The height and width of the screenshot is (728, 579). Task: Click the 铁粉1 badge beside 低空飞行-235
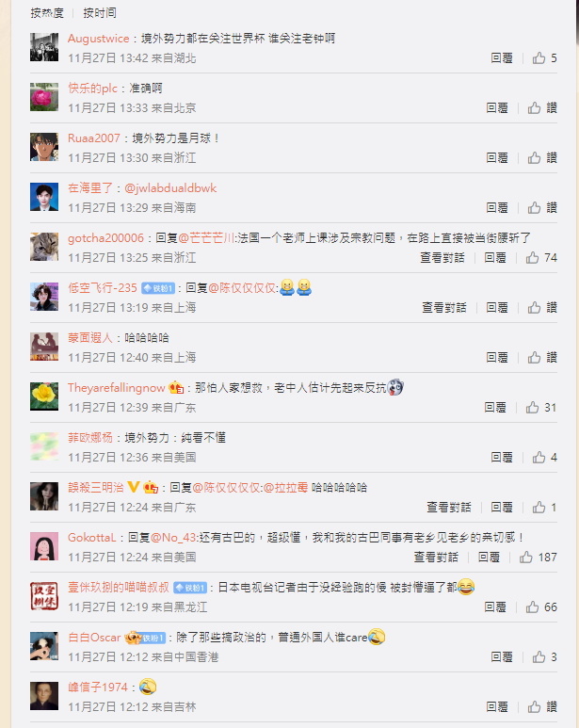tap(158, 288)
